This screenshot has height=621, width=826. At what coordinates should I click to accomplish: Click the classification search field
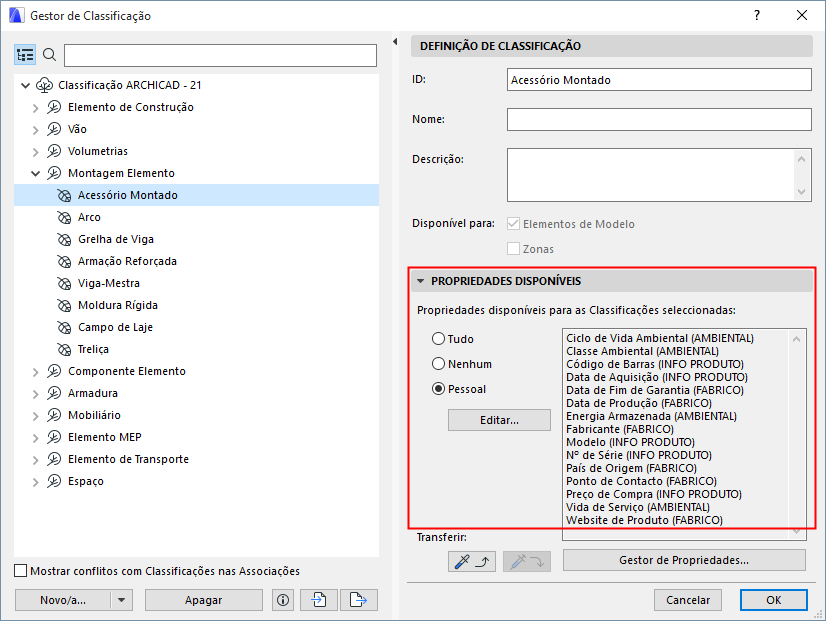[x=220, y=55]
